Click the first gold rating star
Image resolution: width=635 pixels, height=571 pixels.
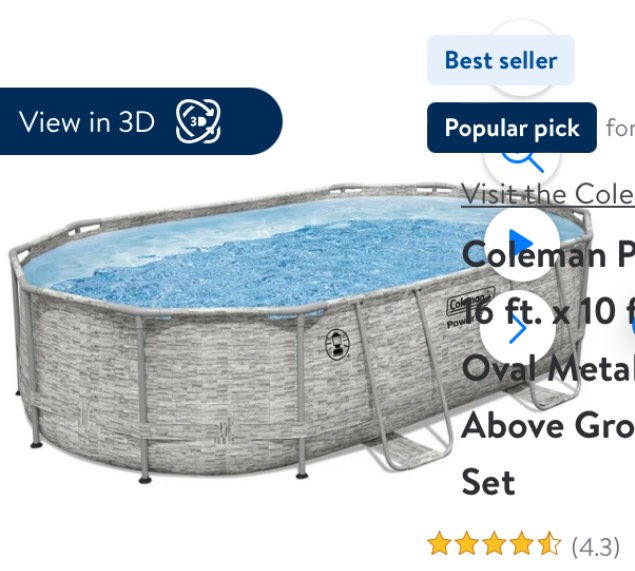(439, 543)
